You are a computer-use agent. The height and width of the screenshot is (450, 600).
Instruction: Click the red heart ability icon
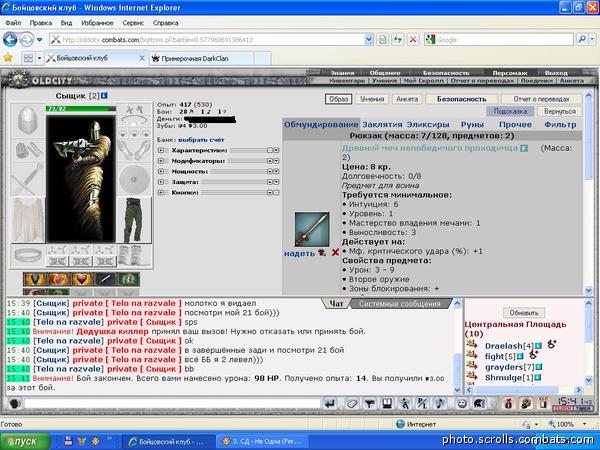(81, 279)
